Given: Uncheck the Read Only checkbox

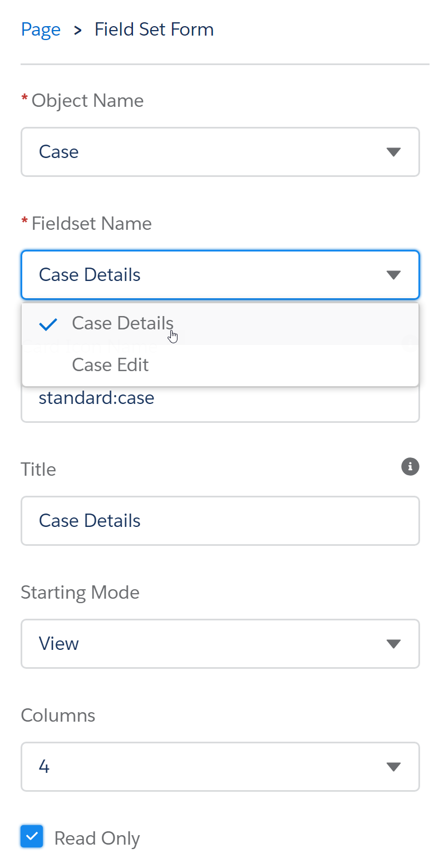Looking at the screenshot, I should tap(32, 836).
